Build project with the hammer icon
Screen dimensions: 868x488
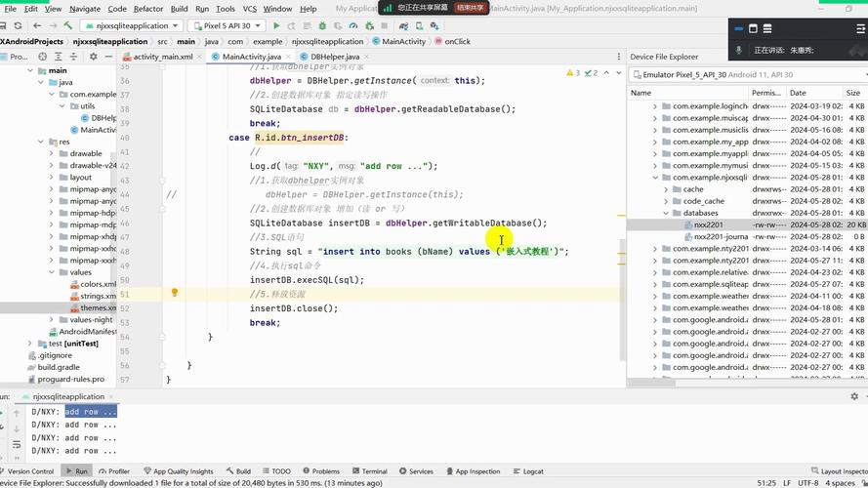click(x=68, y=26)
